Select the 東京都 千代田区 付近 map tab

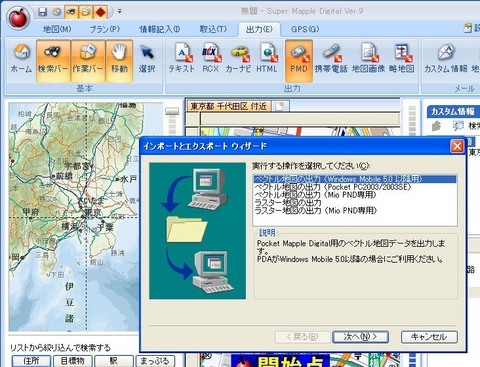[229, 106]
